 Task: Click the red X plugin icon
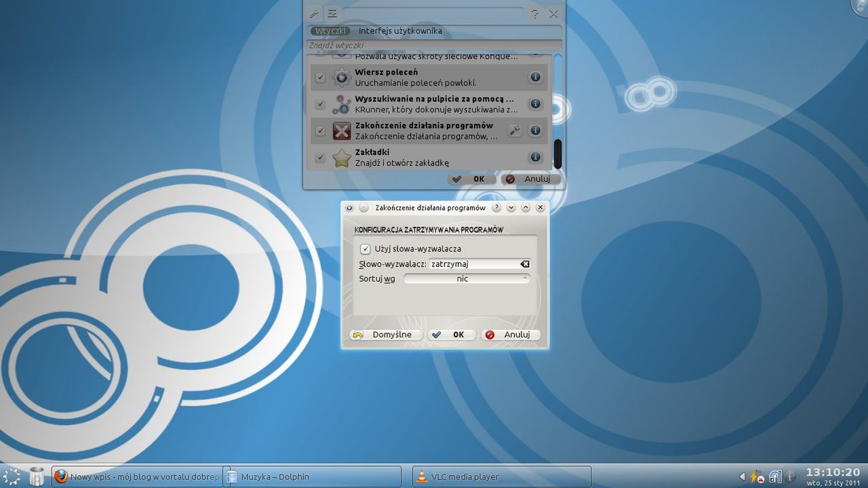[x=341, y=131]
